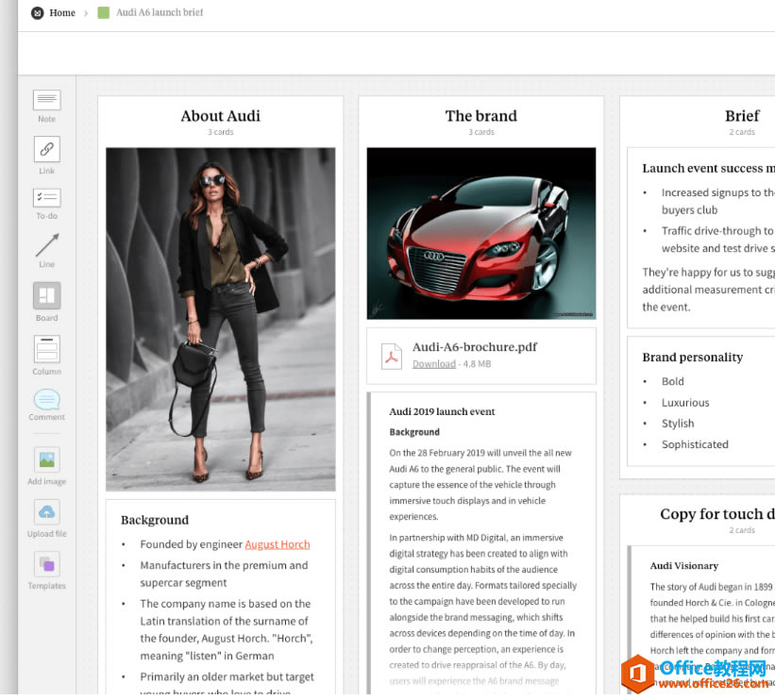Select the Background note heading
The width and height of the screenshot is (775, 700).
click(155, 520)
